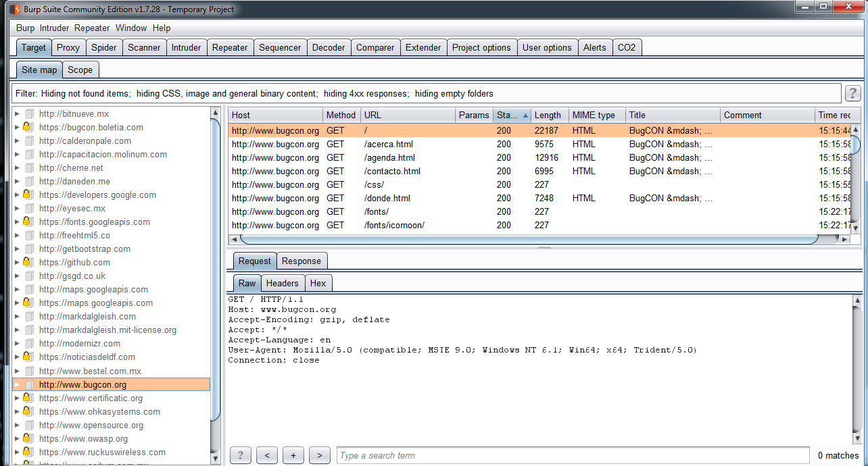
Task: Click the page icon beside http://bitnueve.mx
Action: point(28,113)
